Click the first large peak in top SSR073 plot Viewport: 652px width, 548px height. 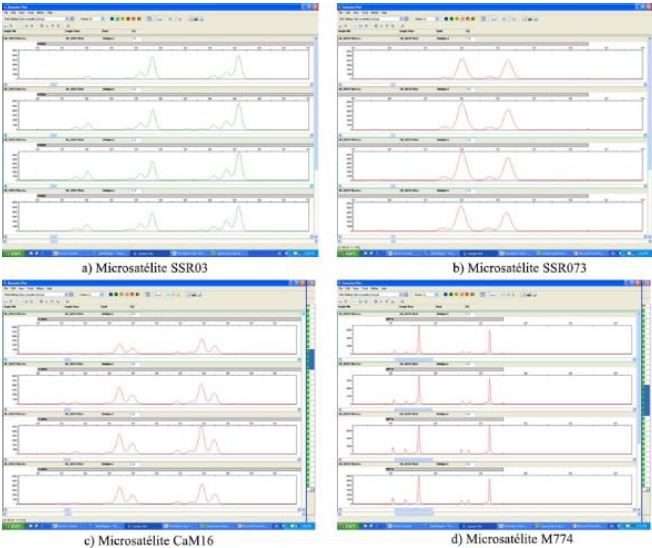(462, 68)
